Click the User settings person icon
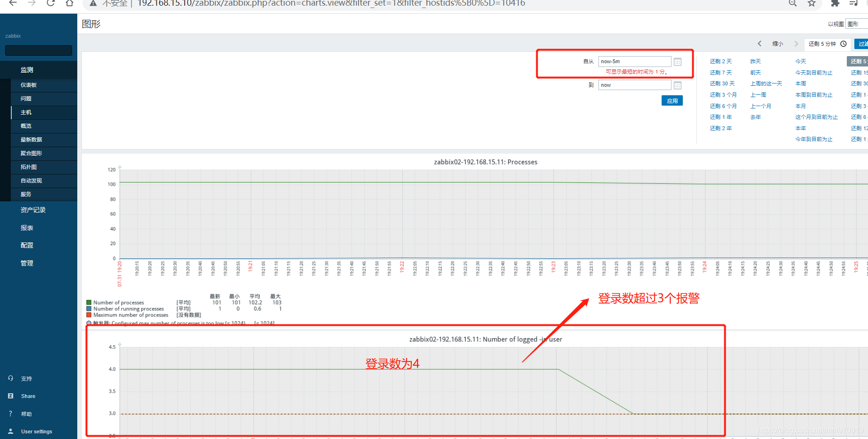 point(10,431)
